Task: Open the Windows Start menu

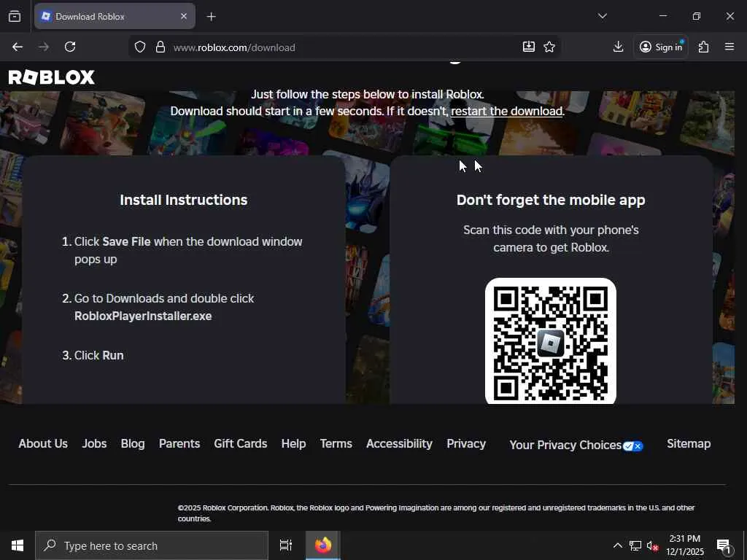Action: click(18, 545)
